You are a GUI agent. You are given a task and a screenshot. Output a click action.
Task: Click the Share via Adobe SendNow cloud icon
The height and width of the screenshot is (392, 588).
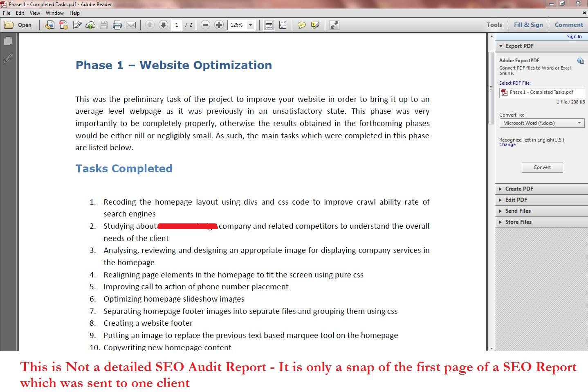coord(90,25)
